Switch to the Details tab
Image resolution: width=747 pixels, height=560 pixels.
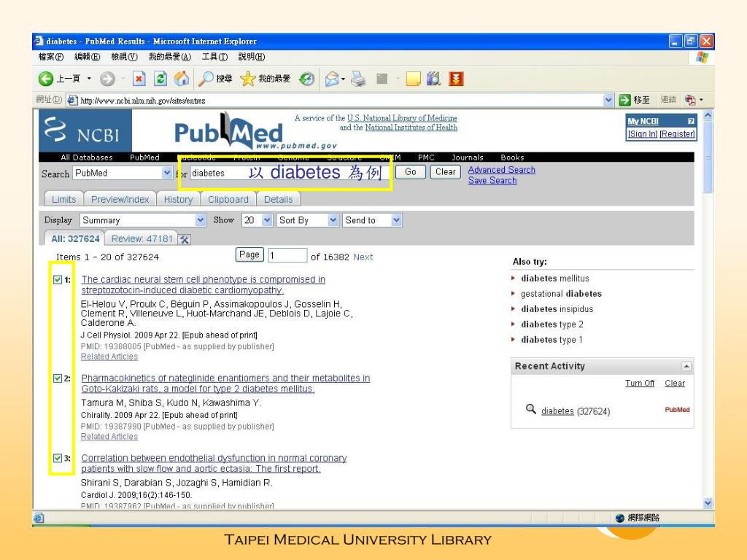(x=278, y=199)
